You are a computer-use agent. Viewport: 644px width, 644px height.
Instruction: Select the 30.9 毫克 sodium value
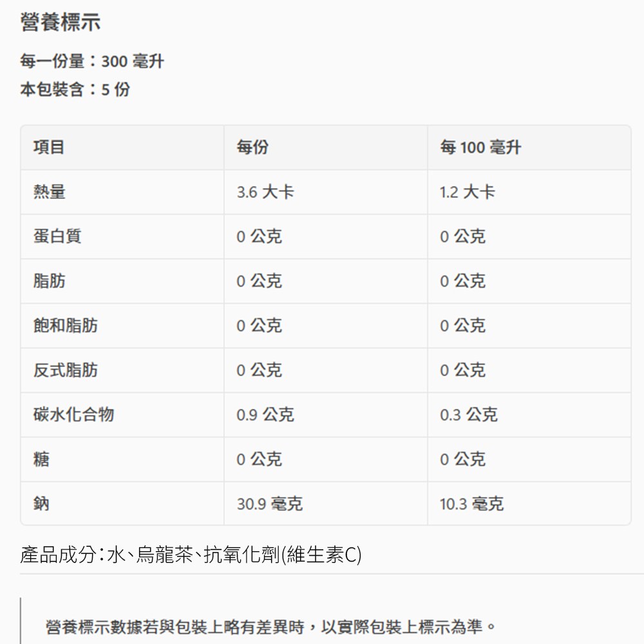click(269, 504)
